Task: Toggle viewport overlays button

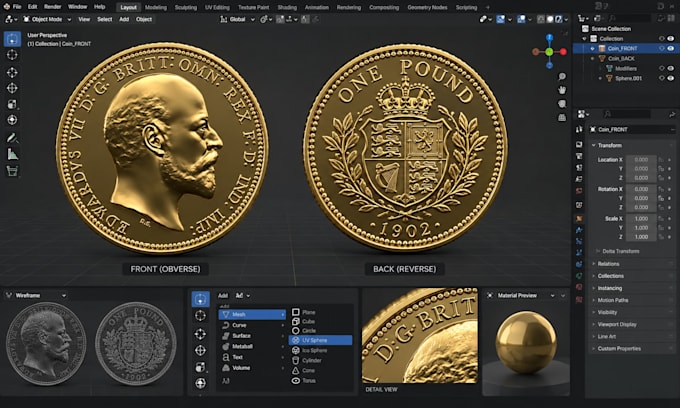Action: tap(521, 19)
